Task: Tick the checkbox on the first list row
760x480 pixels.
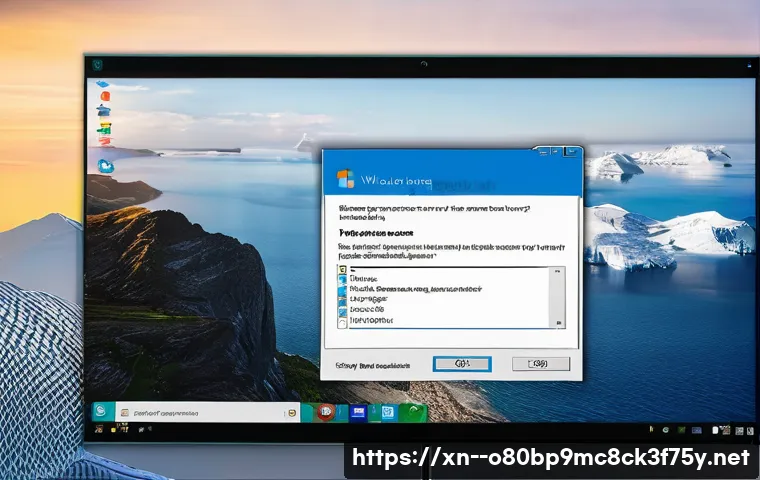Action: click(342, 270)
